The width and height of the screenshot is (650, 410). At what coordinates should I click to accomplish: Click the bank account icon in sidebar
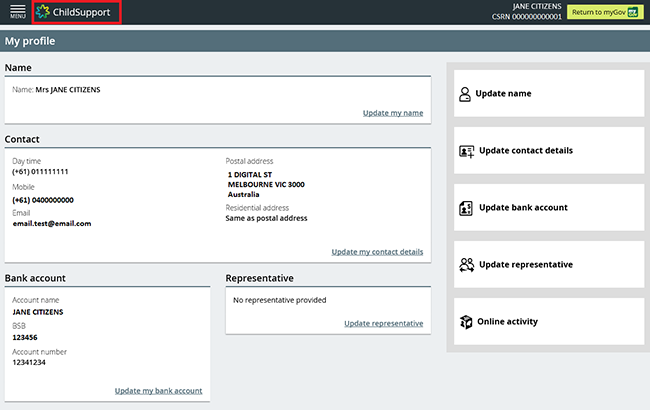465,208
